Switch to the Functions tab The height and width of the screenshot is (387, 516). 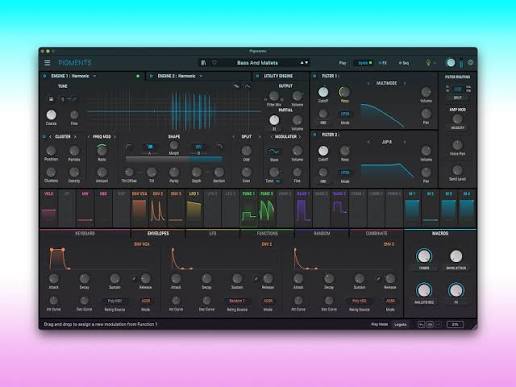(267, 234)
